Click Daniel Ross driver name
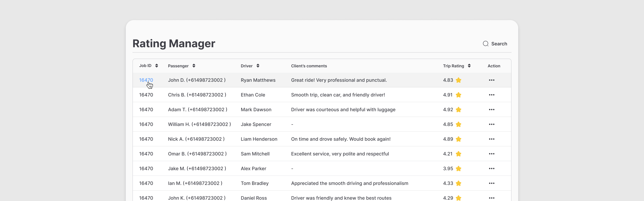Screen dimensions: 644x201 click(254, 198)
